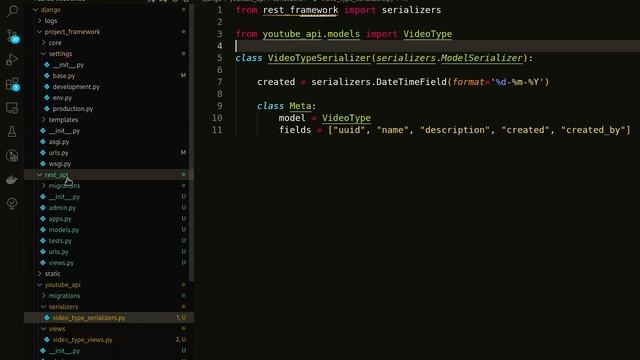Expand the templates folder chevron

coord(44,120)
